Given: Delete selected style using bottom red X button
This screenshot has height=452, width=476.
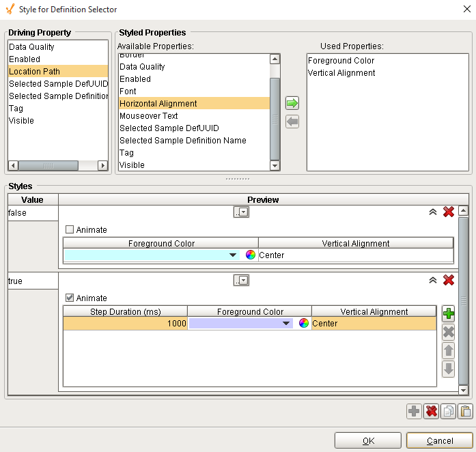Looking at the screenshot, I should 431,412.
